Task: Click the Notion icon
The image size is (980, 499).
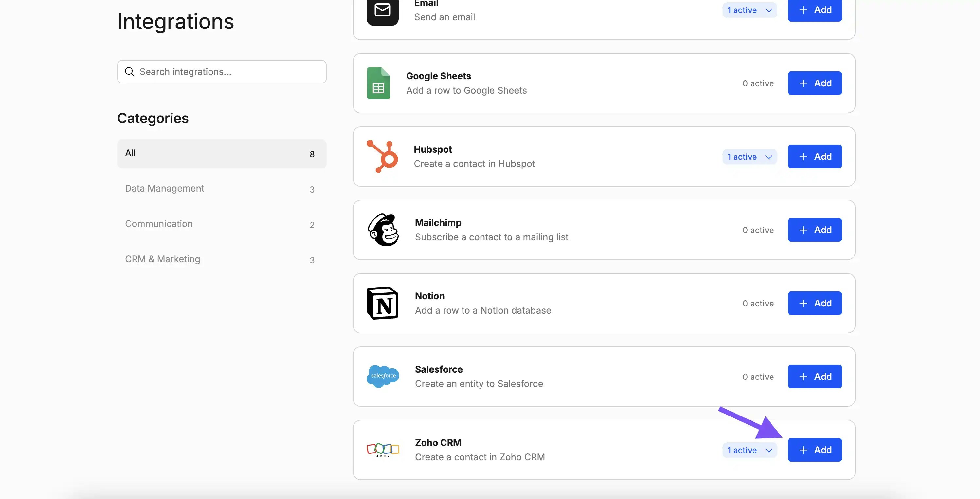Action: (x=382, y=303)
